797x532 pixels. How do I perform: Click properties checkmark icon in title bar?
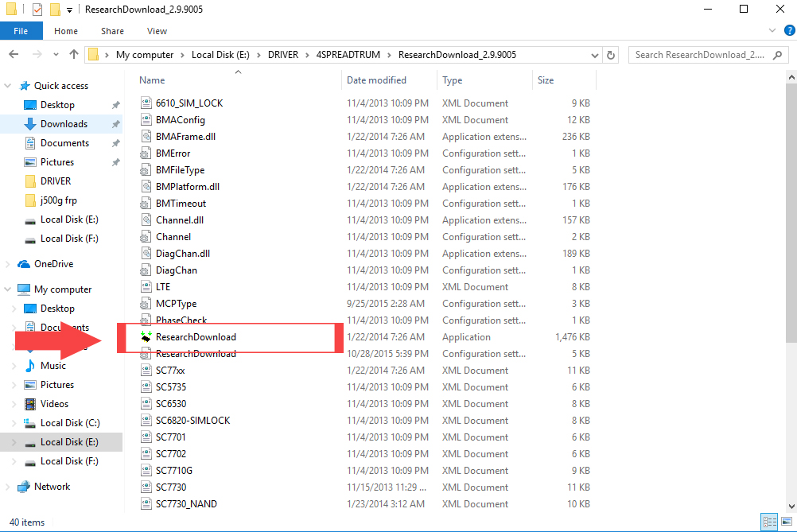pyautogui.click(x=37, y=10)
